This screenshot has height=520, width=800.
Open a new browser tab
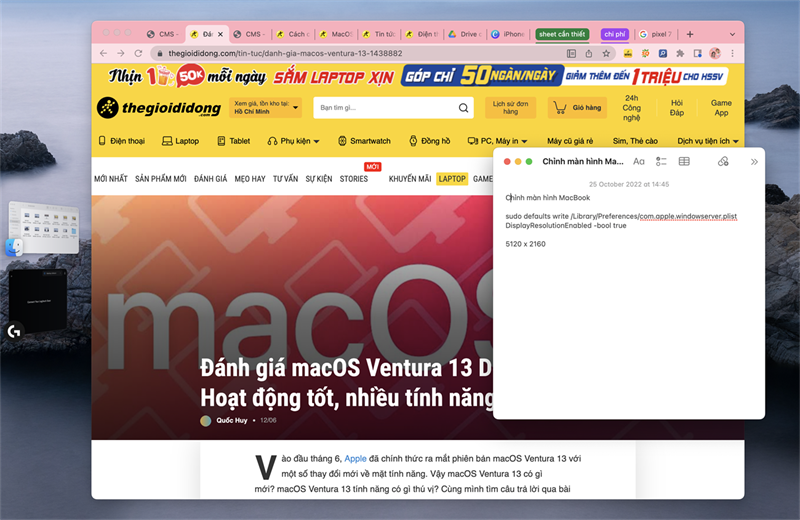pos(690,34)
